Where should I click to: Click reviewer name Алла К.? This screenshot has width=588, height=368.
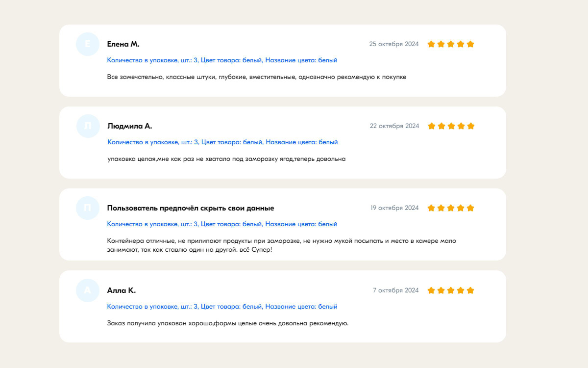[122, 290]
